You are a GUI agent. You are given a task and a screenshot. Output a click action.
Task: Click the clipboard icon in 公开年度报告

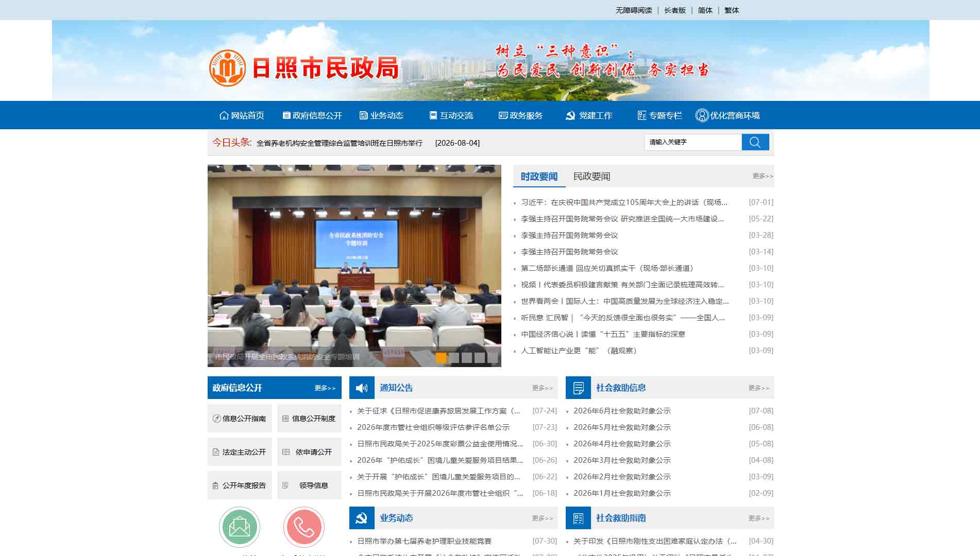tap(215, 485)
